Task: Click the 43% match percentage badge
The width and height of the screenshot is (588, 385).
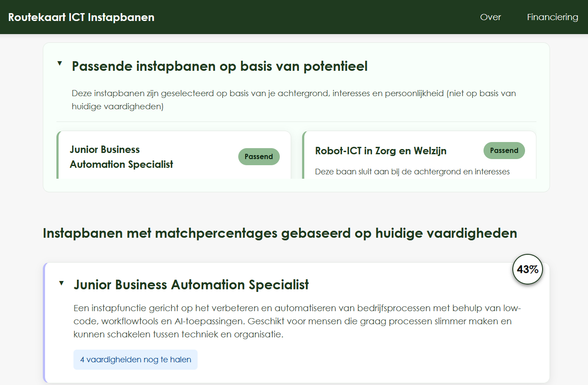Action: coord(527,269)
